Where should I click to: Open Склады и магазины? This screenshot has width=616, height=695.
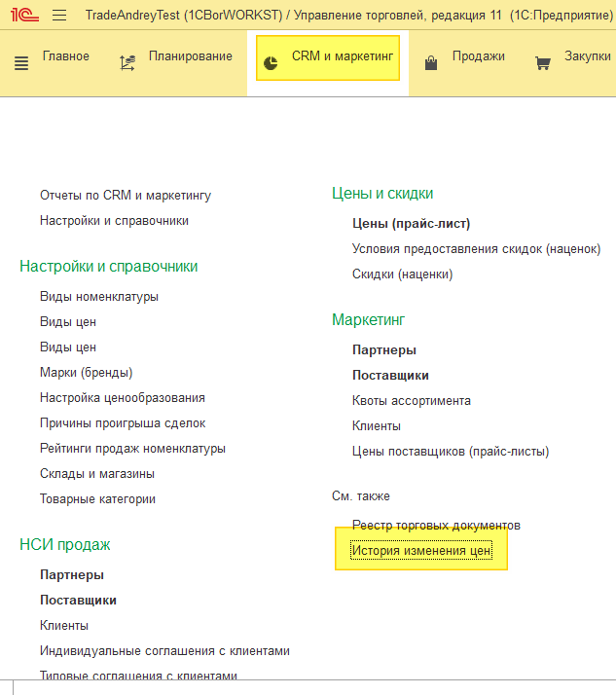[97, 474]
